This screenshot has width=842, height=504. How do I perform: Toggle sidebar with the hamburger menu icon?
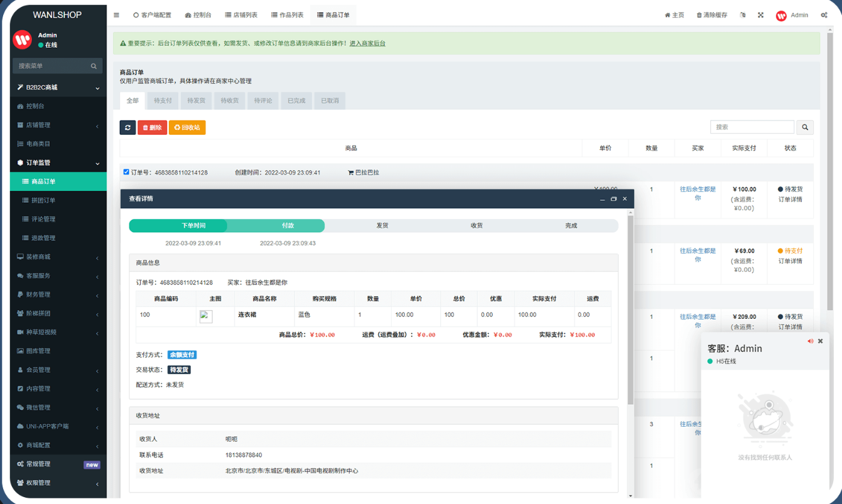point(116,15)
